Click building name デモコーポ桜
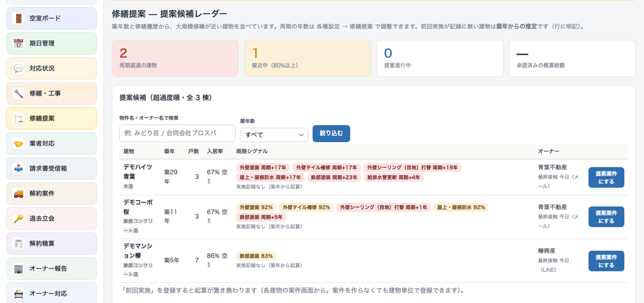The image size is (644, 303). [138, 206]
